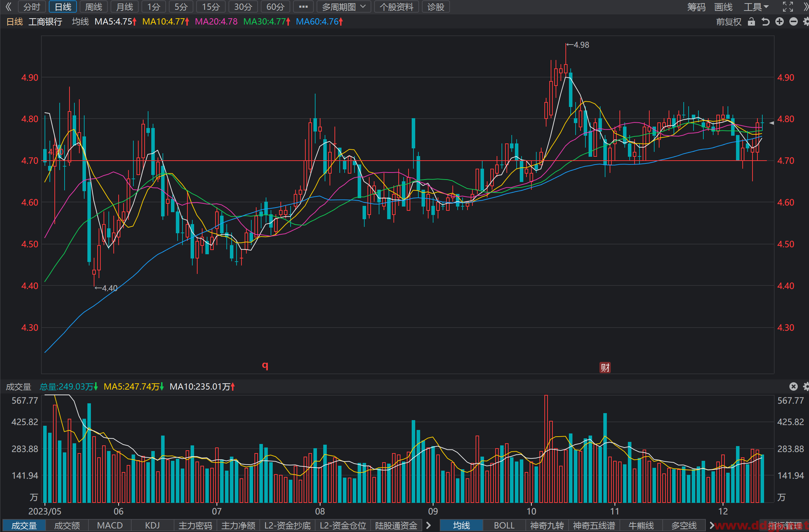Screen dimensions: 809x532
Task: Collapse left panel with double chevron icon
Action: coord(8,7)
